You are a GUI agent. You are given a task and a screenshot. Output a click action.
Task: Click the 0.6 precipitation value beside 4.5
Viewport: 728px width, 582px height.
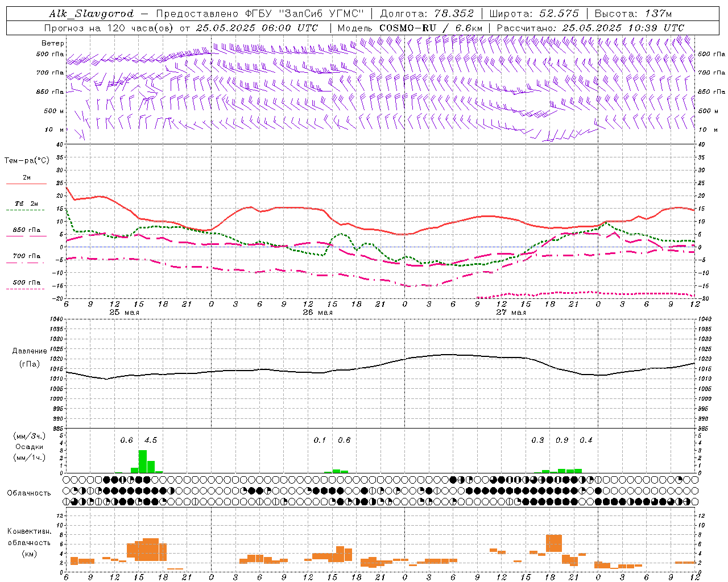coord(126,440)
